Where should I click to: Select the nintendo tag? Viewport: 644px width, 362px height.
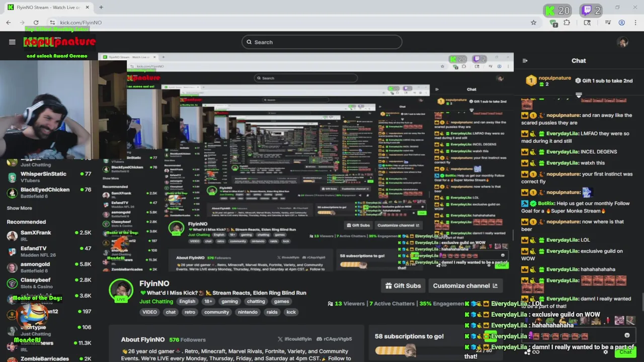click(x=248, y=312)
